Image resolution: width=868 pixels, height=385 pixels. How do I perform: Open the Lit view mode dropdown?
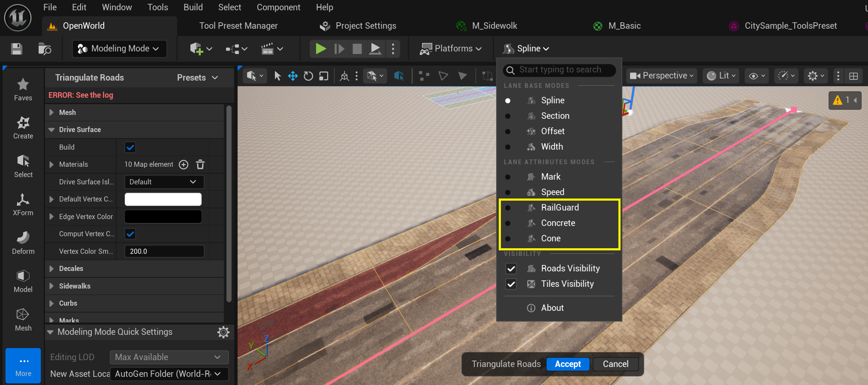(721, 76)
